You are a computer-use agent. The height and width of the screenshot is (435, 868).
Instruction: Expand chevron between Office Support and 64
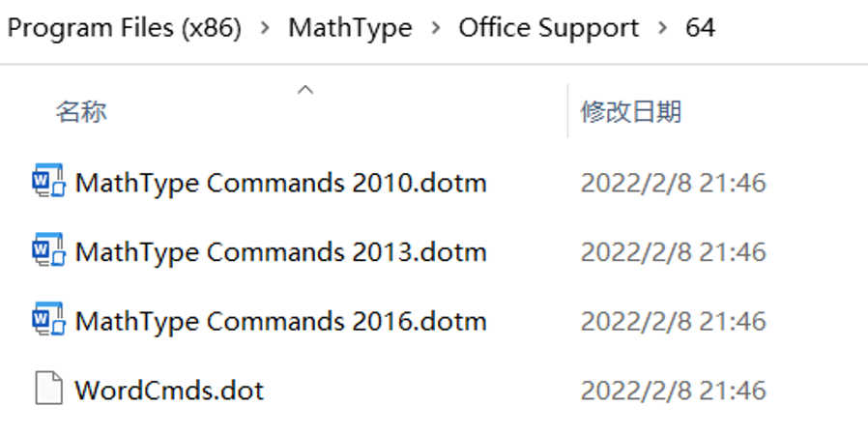click(x=662, y=28)
